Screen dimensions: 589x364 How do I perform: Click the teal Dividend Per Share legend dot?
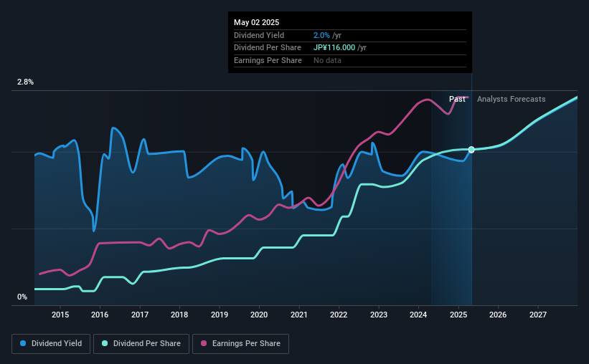[x=105, y=343]
